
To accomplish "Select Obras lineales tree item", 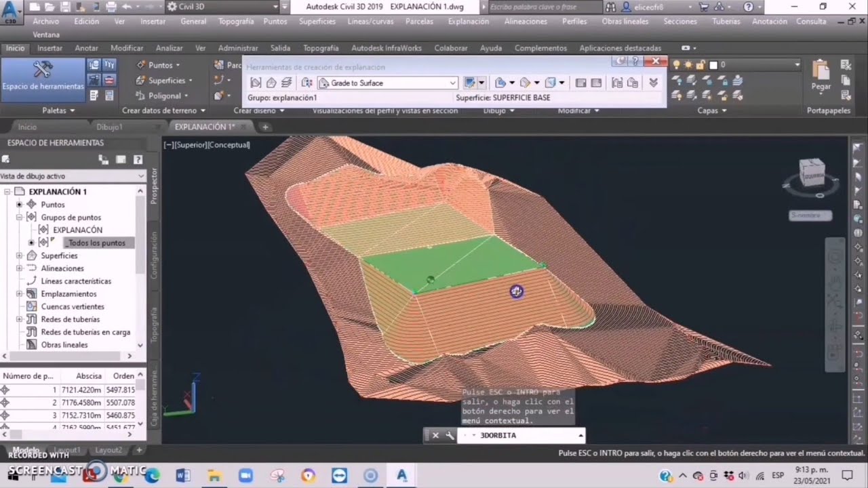I will click(64, 344).
